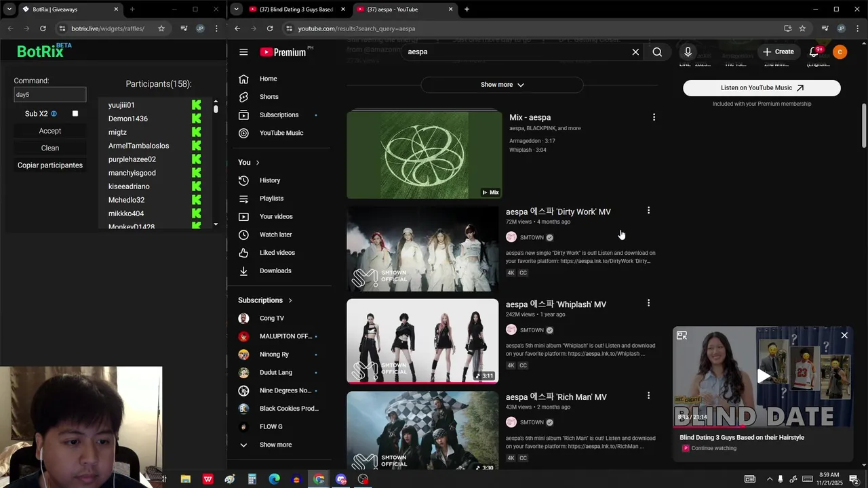Open OBS Studio on taskbar
Screen dimensions: 868x488
(363, 479)
